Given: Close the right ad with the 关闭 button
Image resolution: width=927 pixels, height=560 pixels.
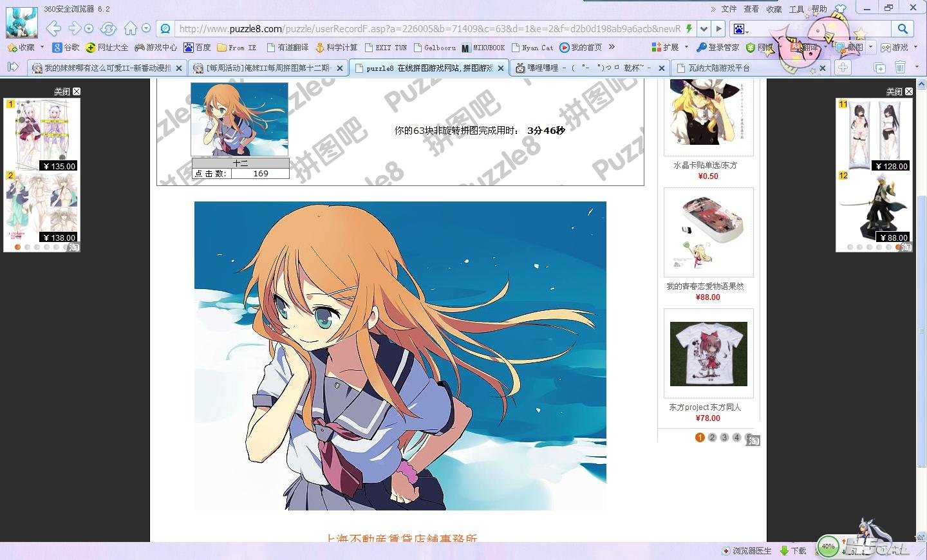Looking at the screenshot, I should (x=900, y=91).
